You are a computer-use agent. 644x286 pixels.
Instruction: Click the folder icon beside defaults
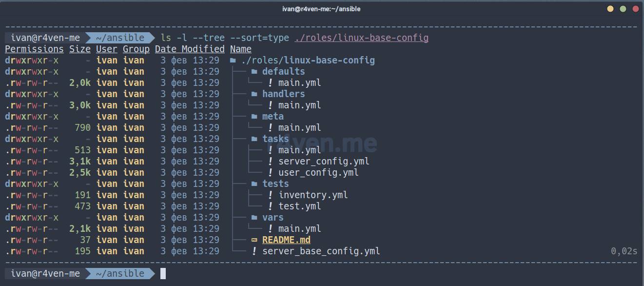[x=254, y=72]
